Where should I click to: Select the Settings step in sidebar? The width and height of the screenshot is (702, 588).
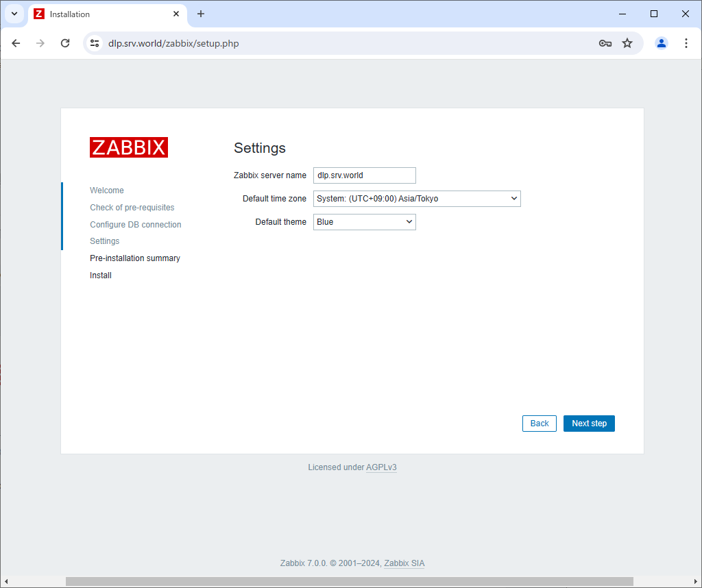point(105,241)
